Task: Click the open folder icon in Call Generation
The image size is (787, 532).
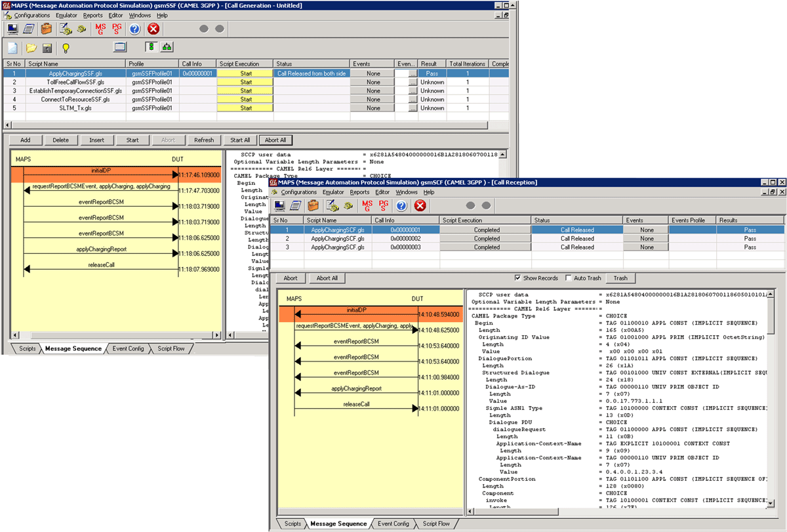Action: [x=31, y=48]
